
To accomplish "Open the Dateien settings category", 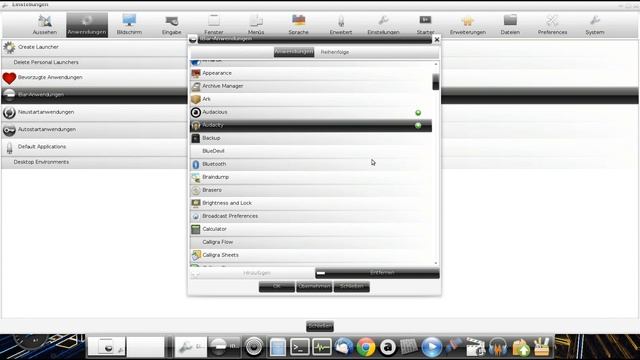I will pyautogui.click(x=510, y=25).
